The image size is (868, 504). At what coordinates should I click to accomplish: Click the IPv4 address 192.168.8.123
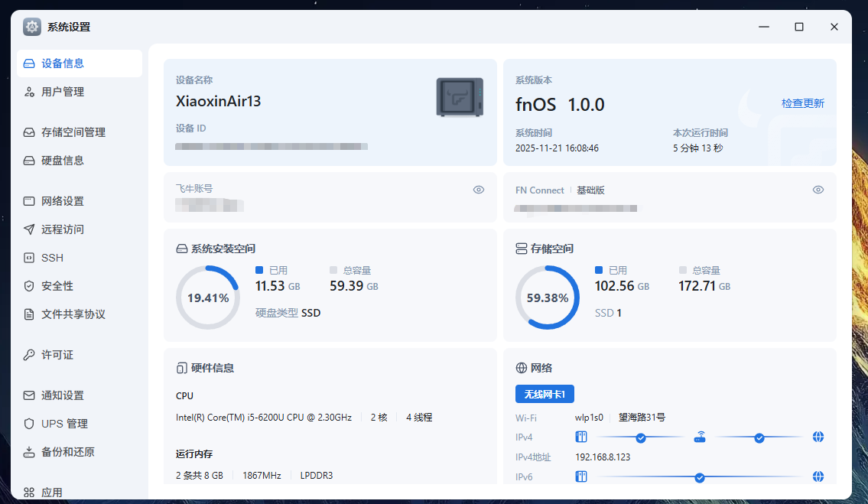603,457
